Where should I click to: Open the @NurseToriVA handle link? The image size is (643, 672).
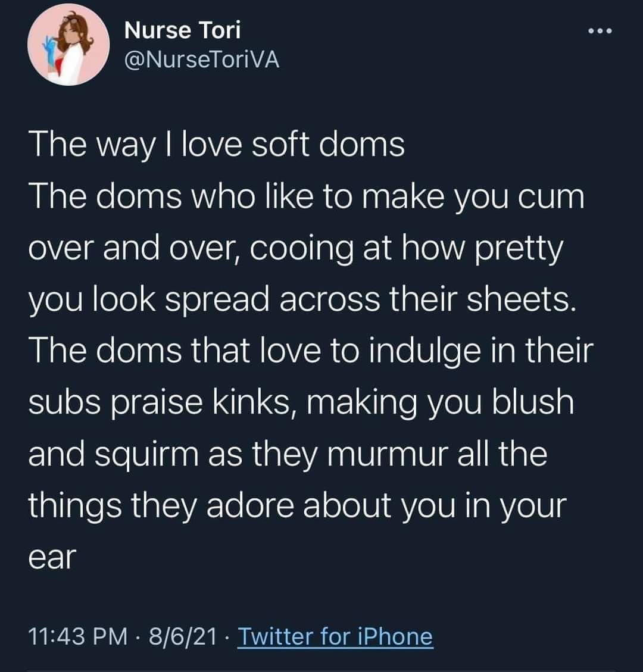point(202,60)
